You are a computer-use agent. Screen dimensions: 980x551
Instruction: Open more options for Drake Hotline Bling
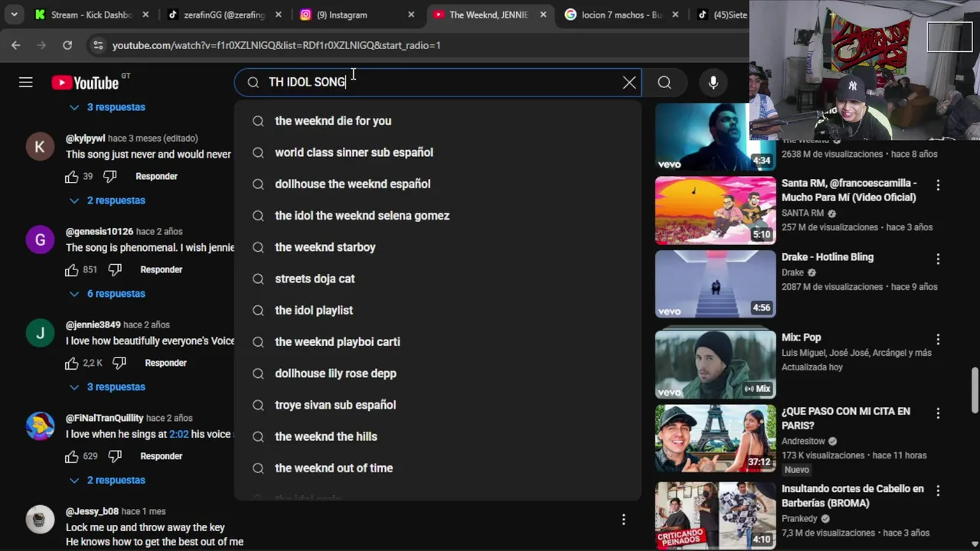[x=938, y=259]
